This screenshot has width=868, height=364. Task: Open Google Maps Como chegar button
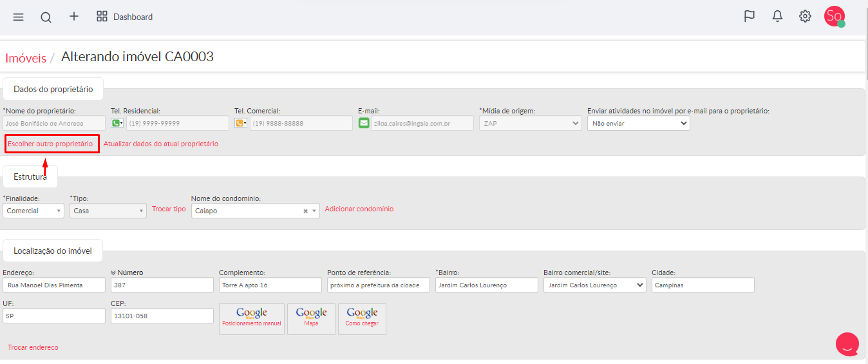point(362,319)
